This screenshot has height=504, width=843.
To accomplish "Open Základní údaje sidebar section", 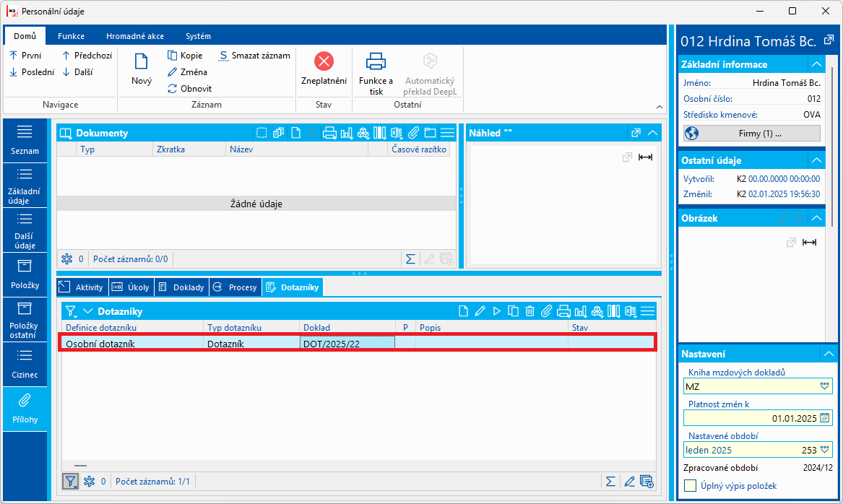I will [x=25, y=185].
